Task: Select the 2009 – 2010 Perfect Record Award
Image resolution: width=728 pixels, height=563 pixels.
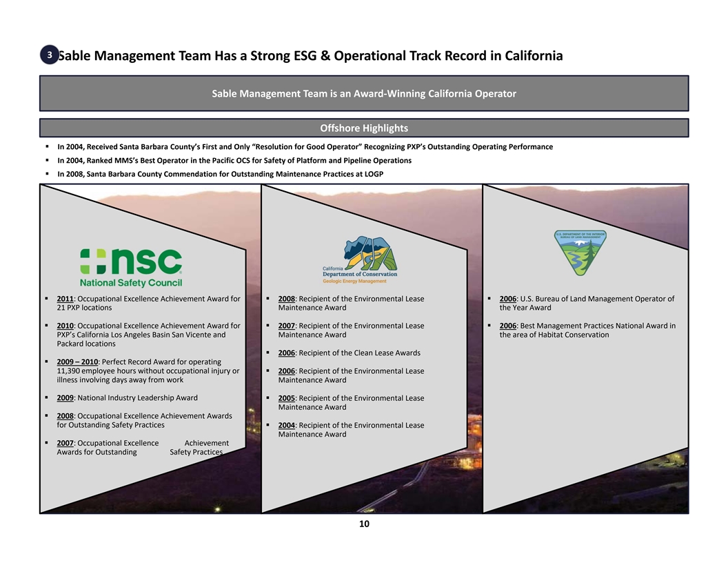Action: [x=148, y=371]
